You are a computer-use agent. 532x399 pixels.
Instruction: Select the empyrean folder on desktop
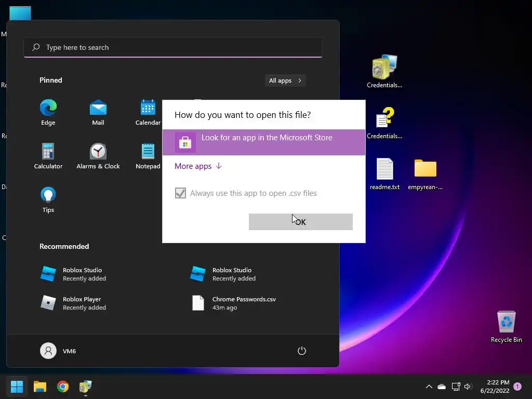pos(425,174)
